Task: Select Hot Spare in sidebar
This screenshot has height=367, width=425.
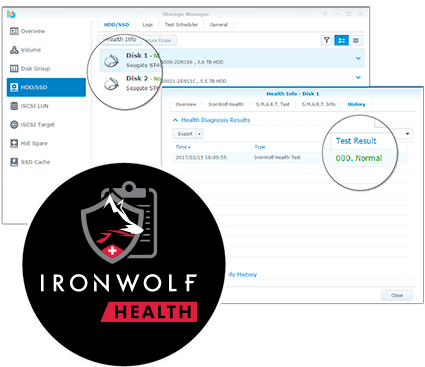Action: tap(29, 143)
